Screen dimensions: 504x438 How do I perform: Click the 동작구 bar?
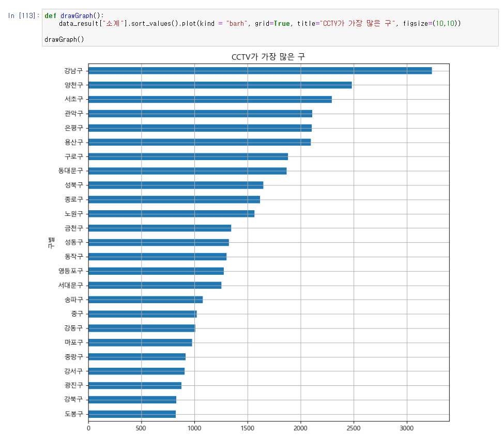click(158, 257)
